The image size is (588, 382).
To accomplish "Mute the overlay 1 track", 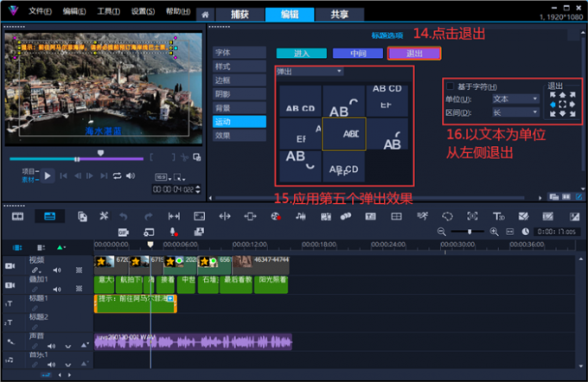I will [x=57, y=289].
